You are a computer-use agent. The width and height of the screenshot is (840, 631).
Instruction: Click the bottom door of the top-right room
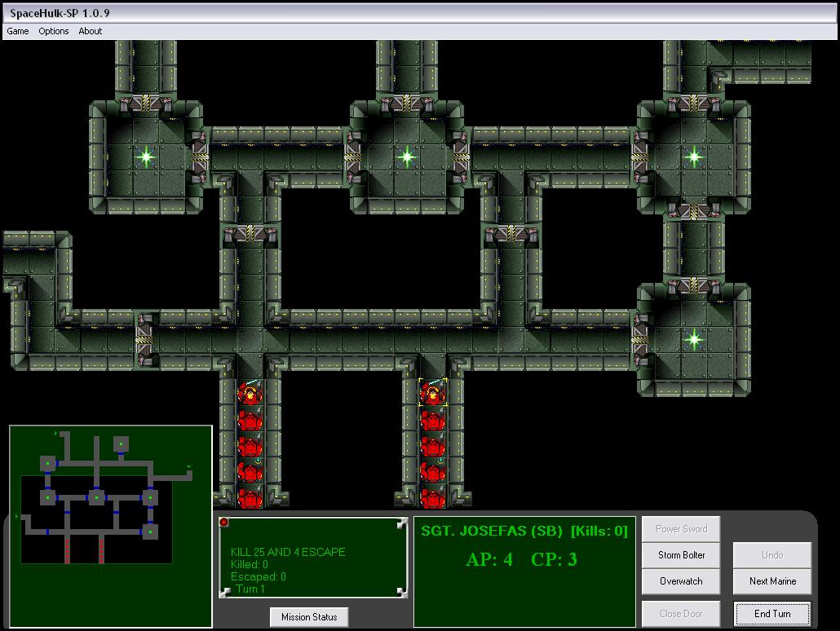(694, 210)
